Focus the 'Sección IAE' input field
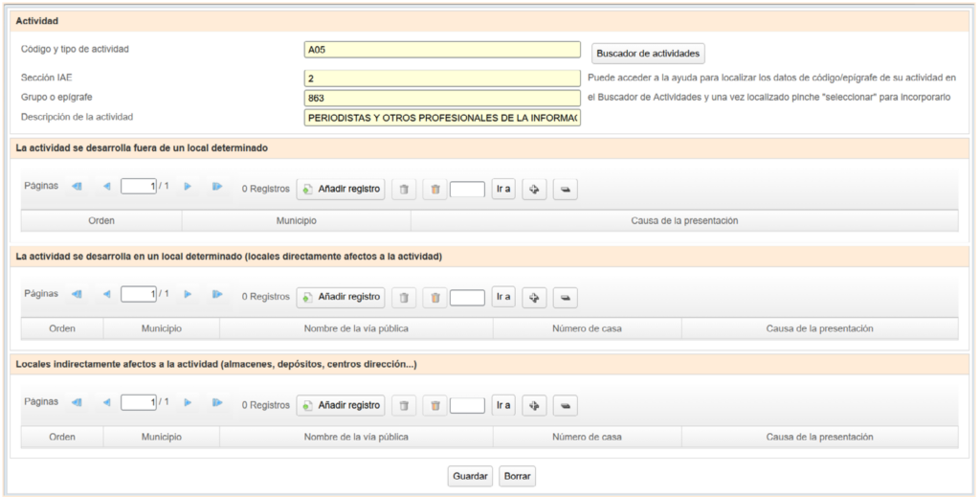The height and width of the screenshot is (497, 980). click(442, 79)
